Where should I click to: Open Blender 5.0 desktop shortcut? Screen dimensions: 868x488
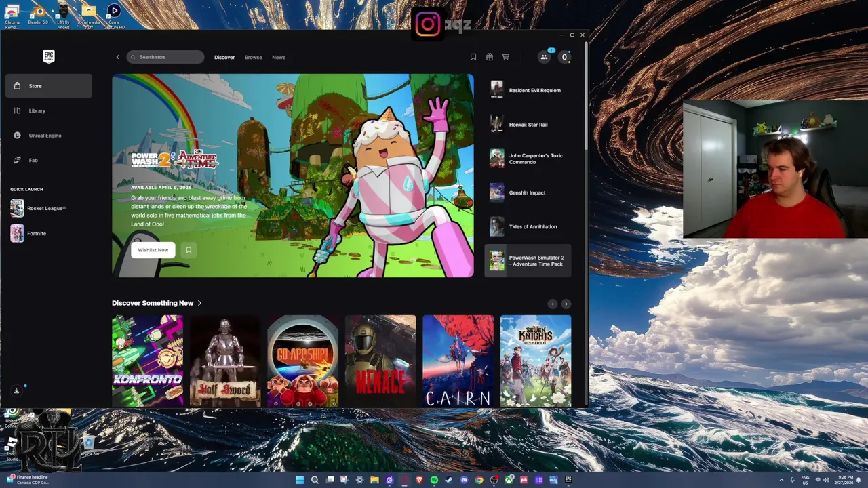(x=38, y=15)
